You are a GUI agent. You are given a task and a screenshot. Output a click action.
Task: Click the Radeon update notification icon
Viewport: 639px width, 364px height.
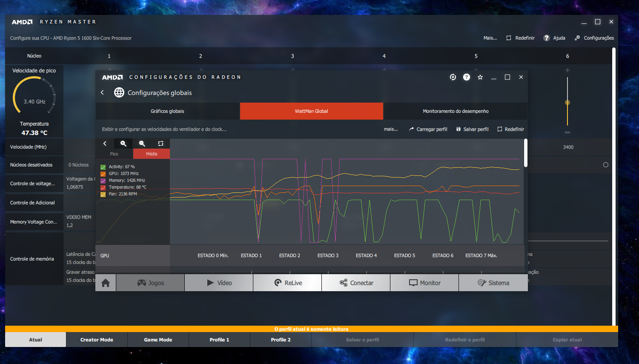tap(453, 77)
